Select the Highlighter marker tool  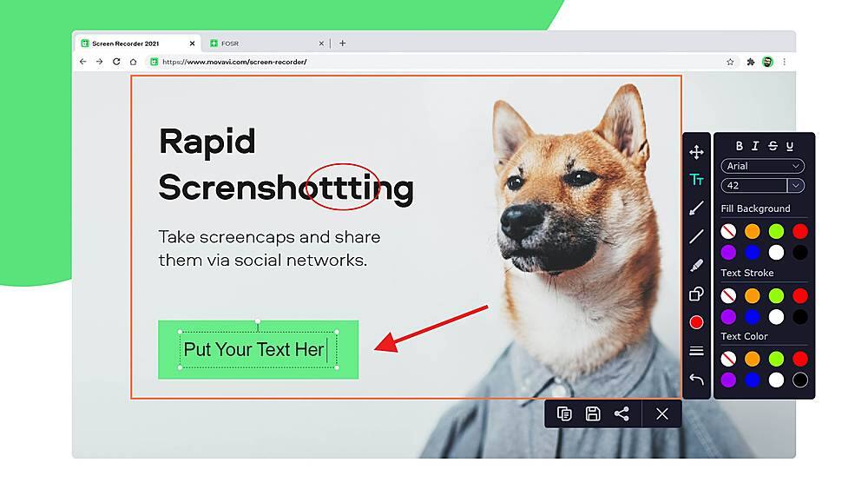(x=696, y=265)
